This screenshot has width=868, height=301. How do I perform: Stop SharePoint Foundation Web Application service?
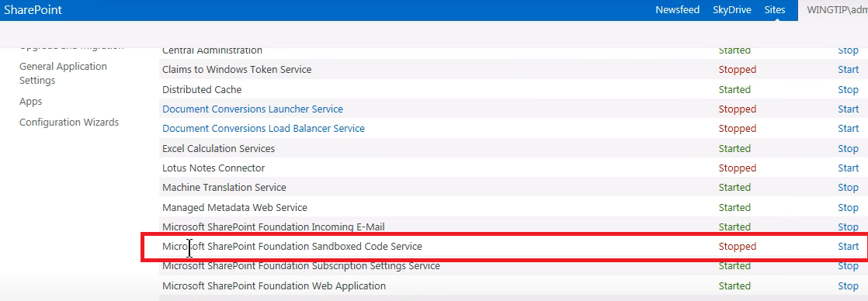848,286
